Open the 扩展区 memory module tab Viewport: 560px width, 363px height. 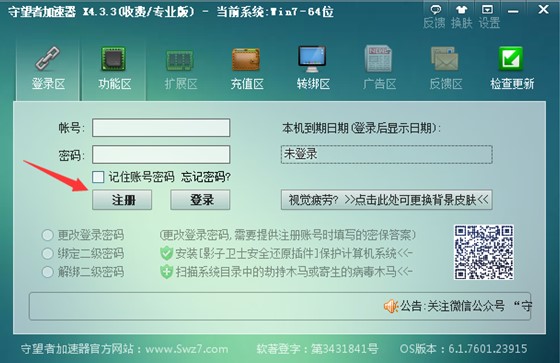(x=180, y=69)
